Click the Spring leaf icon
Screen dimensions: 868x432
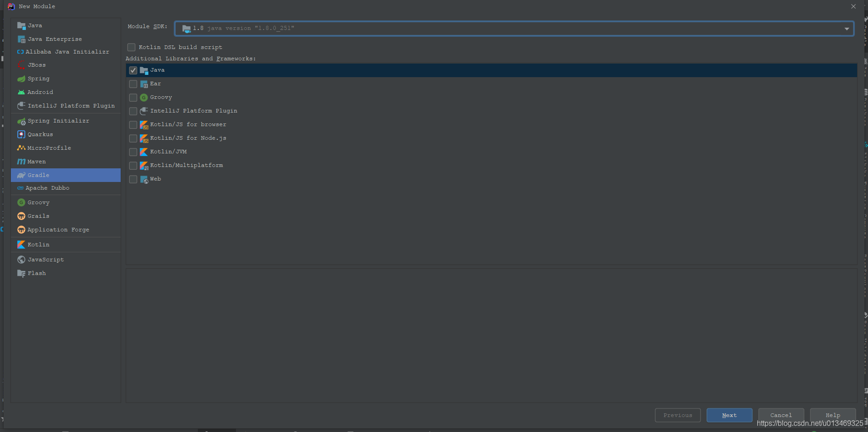[21, 79]
